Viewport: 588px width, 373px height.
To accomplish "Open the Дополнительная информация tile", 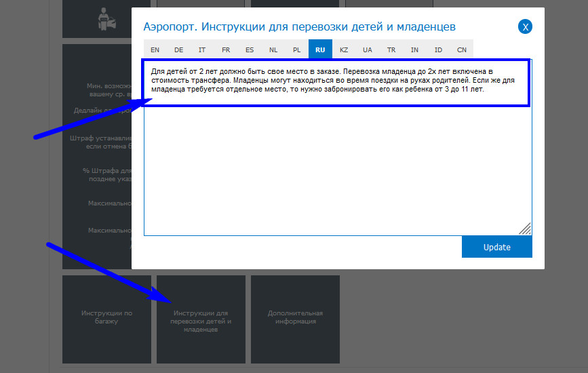I will (295, 319).
